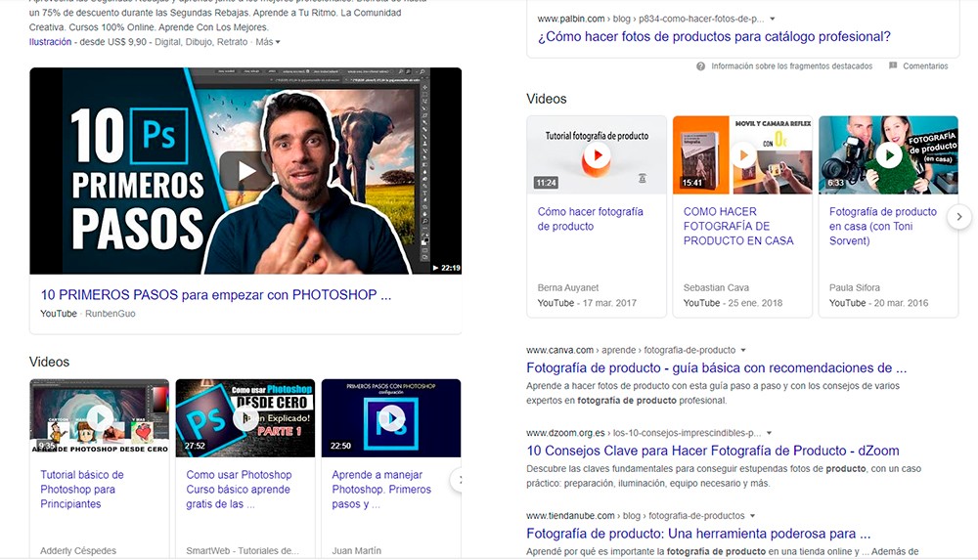Expand the dzoom.org.es URL dropdown arrow
The width and height of the screenshot is (978, 560).
point(769,433)
